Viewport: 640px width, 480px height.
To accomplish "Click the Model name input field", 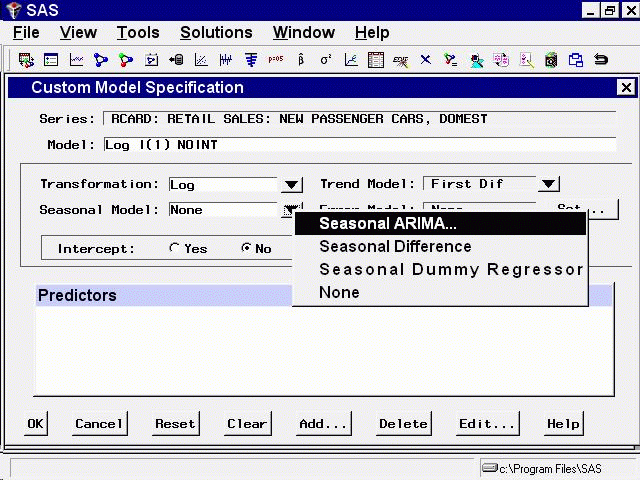I will (x=360, y=144).
